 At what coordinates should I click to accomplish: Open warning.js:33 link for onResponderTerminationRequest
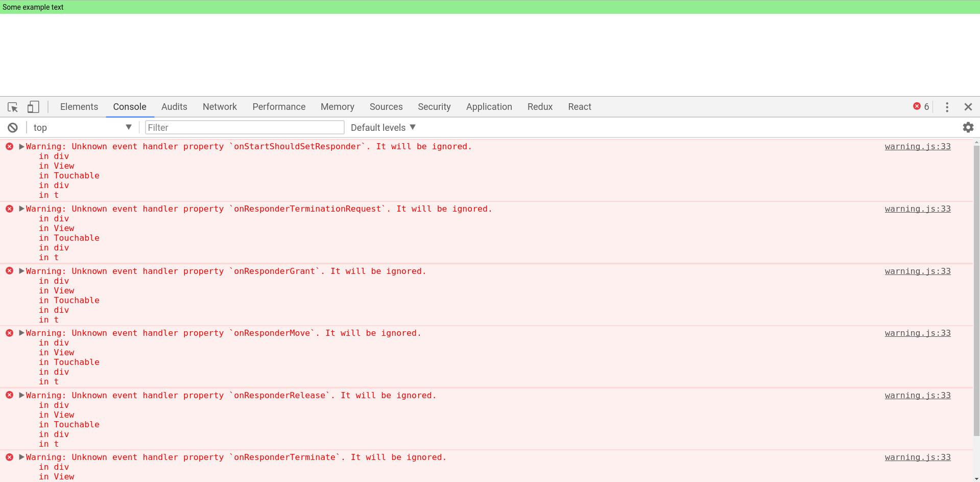[918, 209]
